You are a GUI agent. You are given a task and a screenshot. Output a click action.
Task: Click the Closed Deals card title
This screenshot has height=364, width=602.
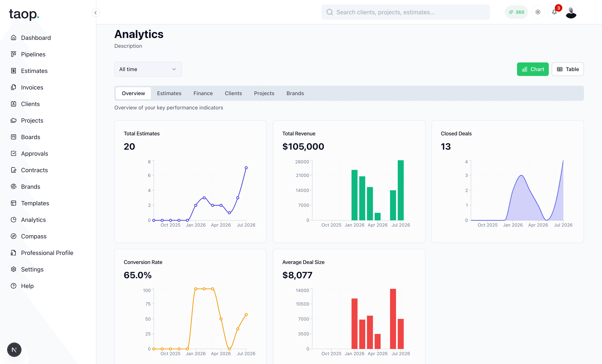click(456, 134)
